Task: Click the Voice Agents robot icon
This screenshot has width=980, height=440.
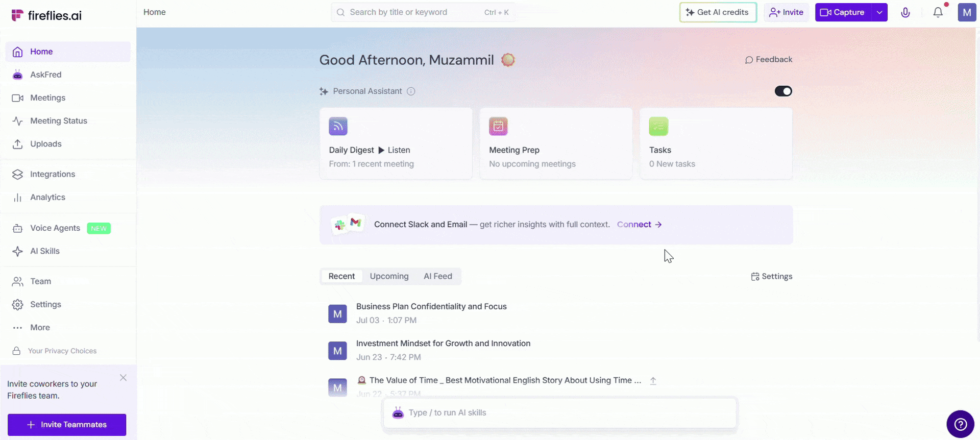Action: 17,228
